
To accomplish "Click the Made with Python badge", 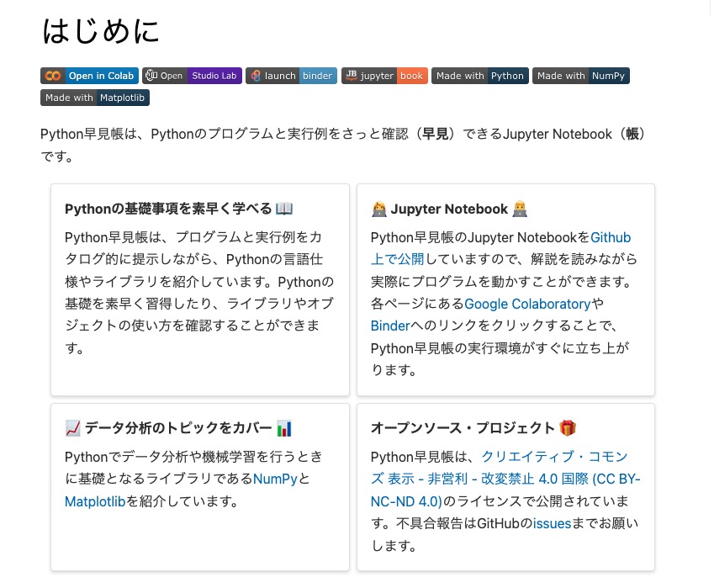I will click(479, 76).
